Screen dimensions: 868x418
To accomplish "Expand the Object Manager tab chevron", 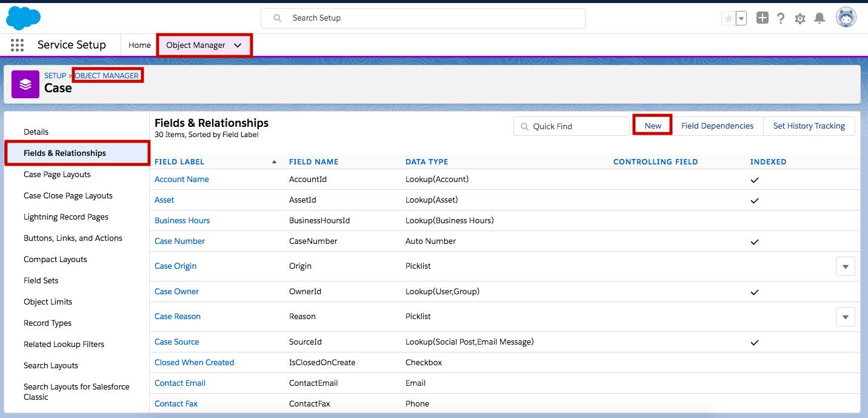I will 238,46.
